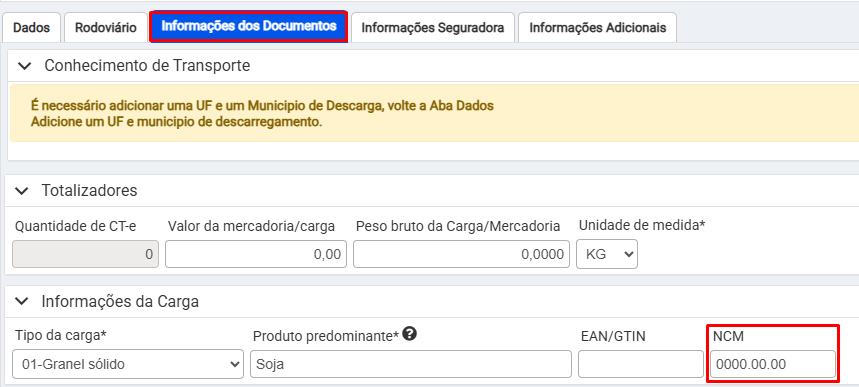Screen dimensions: 859x387
Task: Select the Informações dos Documentos tab
Action: click(x=249, y=26)
